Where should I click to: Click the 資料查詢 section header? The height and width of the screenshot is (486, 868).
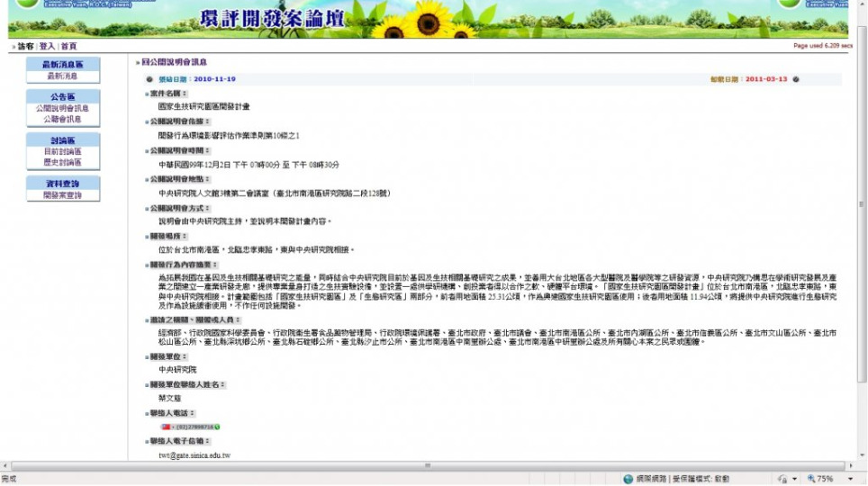coord(63,184)
